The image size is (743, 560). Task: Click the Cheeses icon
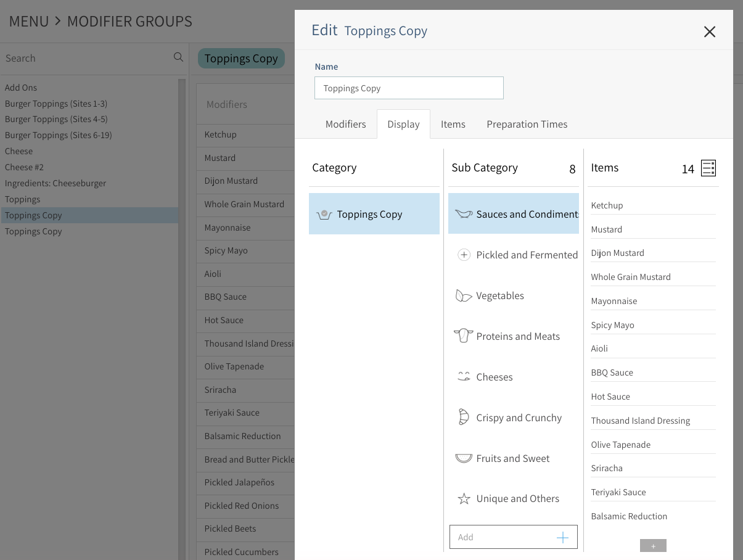tap(464, 376)
